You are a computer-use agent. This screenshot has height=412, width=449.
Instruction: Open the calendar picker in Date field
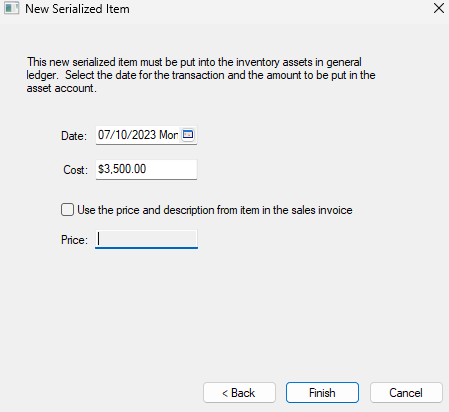(188, 135)
